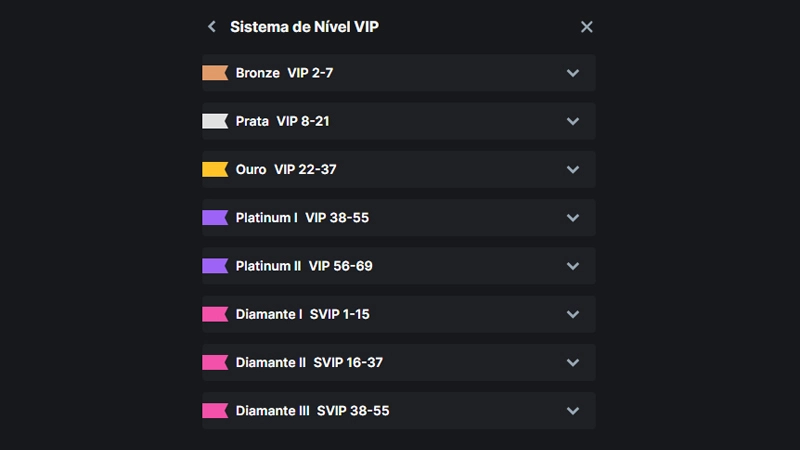Click the silver Prata flag icon
The width and height of the screenshot is (800, 450).
215,121
